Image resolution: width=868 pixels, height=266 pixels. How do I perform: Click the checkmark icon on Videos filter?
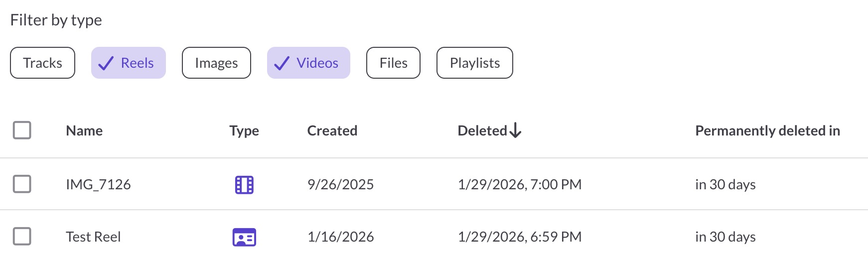282,63
